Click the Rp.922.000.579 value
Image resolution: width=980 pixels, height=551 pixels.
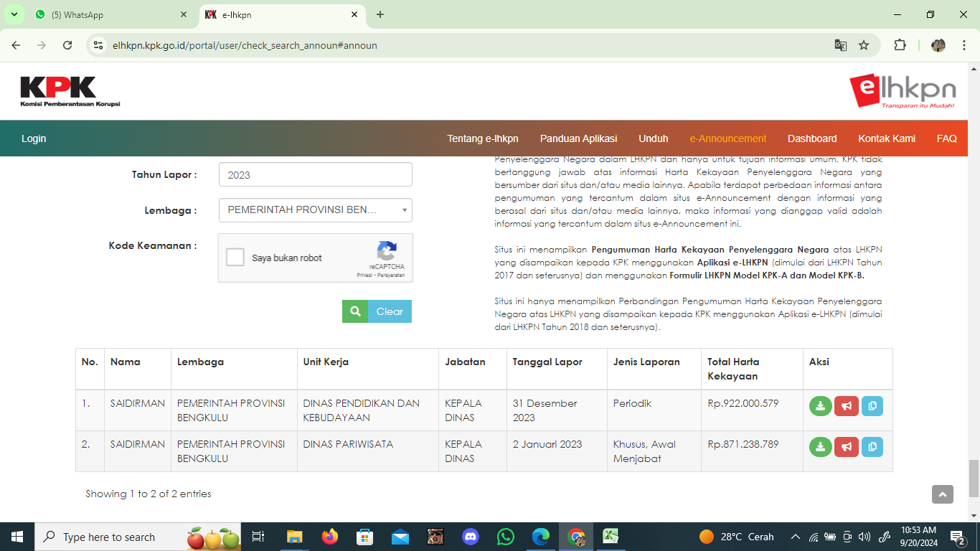pyautogui.click(x=743, y=403)
